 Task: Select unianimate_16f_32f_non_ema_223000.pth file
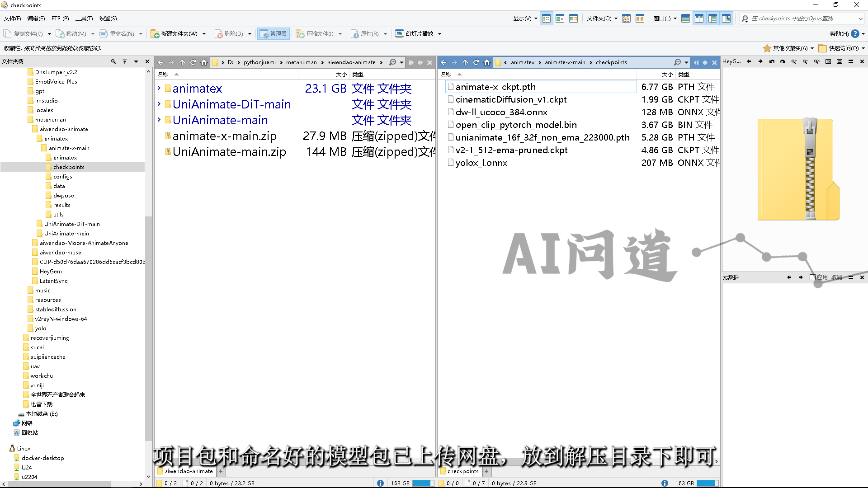click(542, 137)
